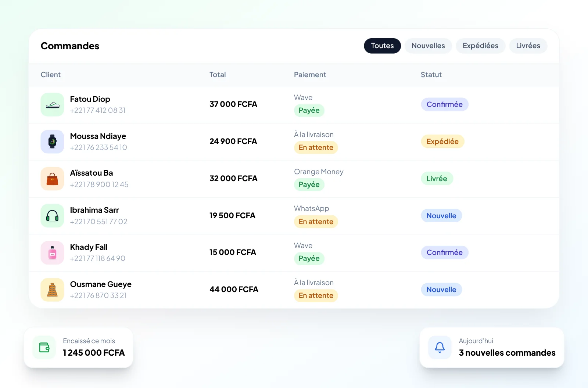The height and width of the screenshot is (388, 588).
Task: Select the name Khady Fall
Action: point(89,247)
